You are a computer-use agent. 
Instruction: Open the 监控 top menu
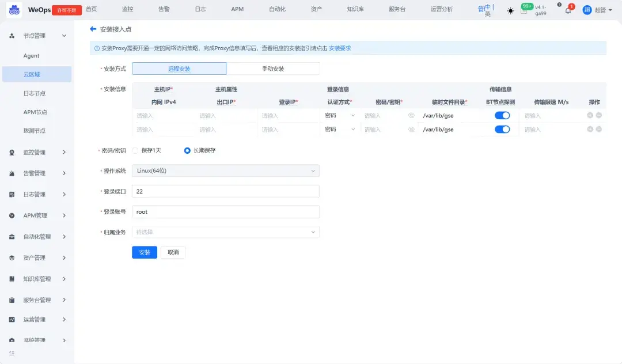(127, 9)
